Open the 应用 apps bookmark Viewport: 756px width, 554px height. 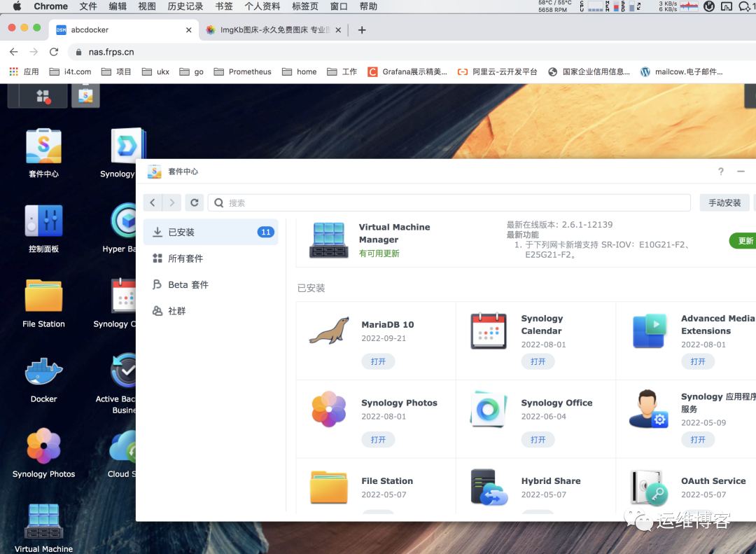click(24, 71)
